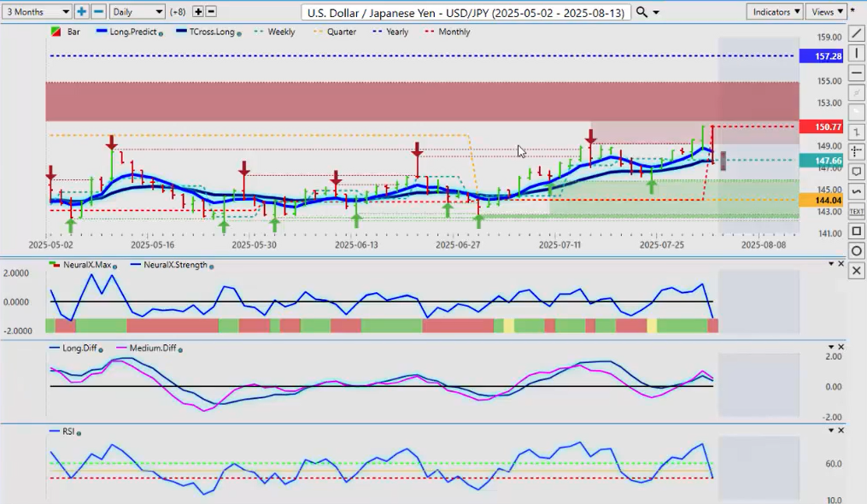Toggle the Long.Predict line legend
Image resolution: width=867 pixels, height=504 pixels.
click(x=128, y=32)
